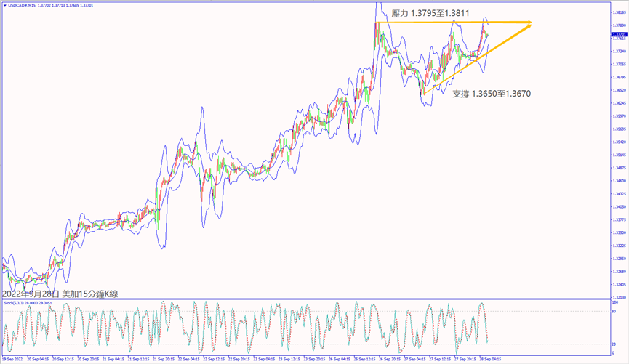The height and width of the screenshot is (364, 629).
Task: Click the USDCAD chart dropdown triangle
Action: (4, 5)
